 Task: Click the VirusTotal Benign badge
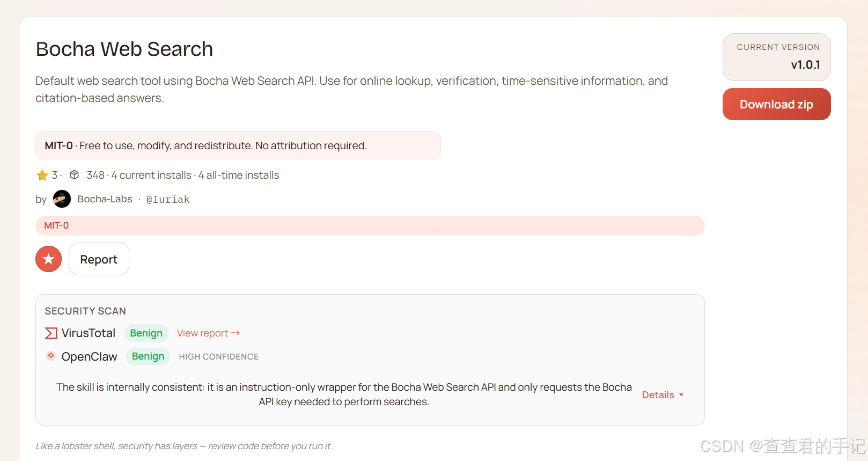pos(146,333)
